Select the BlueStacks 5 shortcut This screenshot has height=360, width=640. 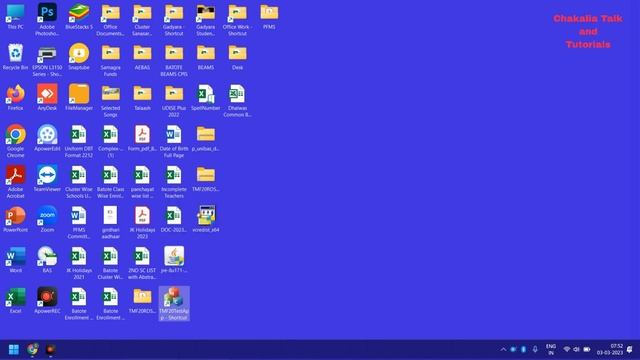(79, 16)
